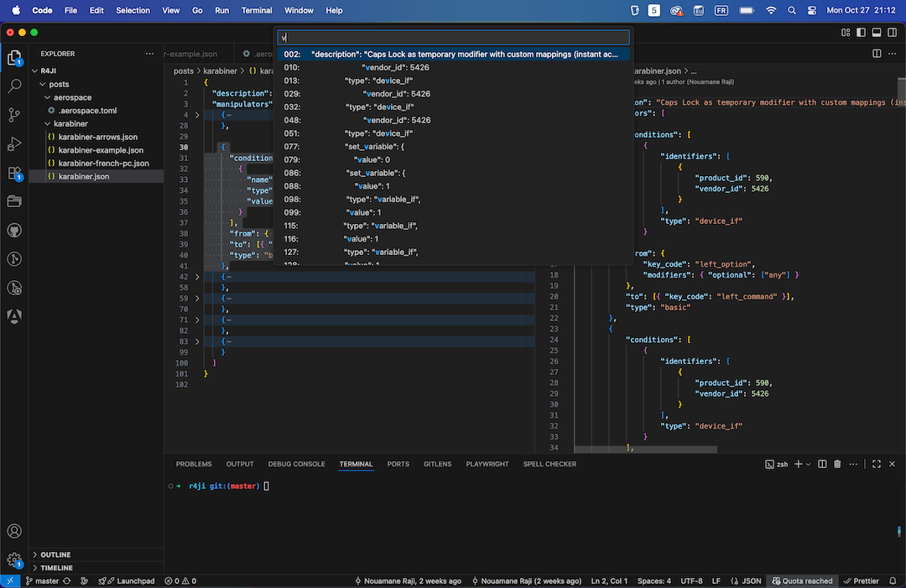Open the GitHub view in activity bar
This screenshot has height=588, width=906.
[x=14, y=230]
